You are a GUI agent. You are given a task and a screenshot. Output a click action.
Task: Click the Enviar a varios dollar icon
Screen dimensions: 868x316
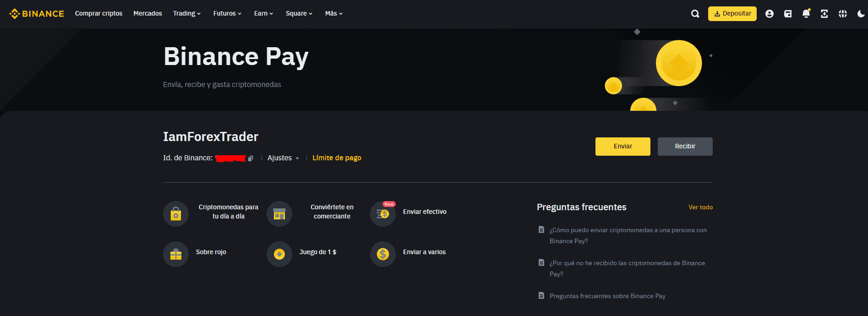(x=383, y=254)
